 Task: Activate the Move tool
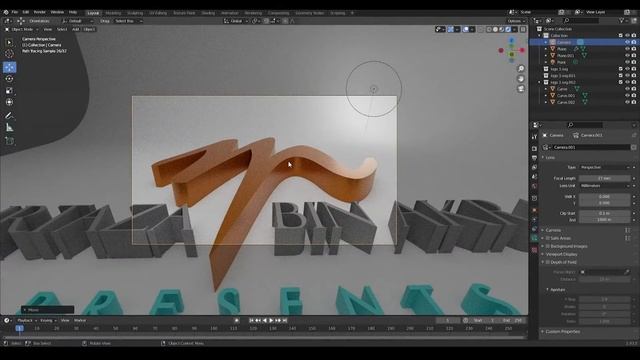click(9, 67)
